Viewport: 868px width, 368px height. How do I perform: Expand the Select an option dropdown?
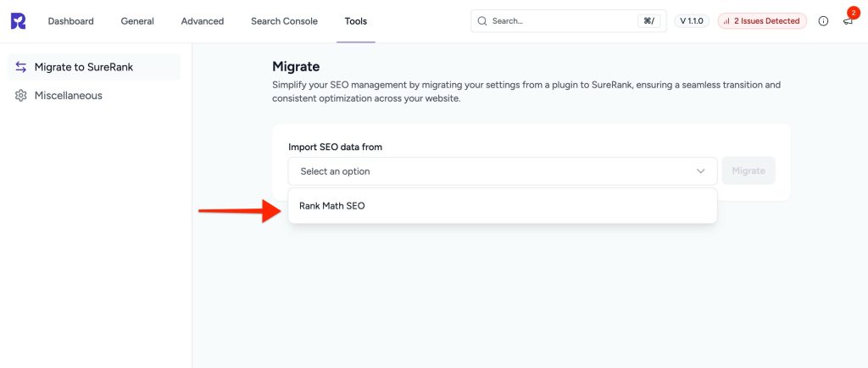coord(503,171)
